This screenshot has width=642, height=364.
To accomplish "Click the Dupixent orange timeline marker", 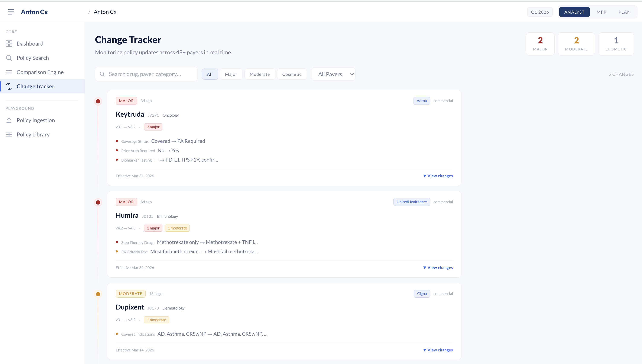I will pos(98,294).
